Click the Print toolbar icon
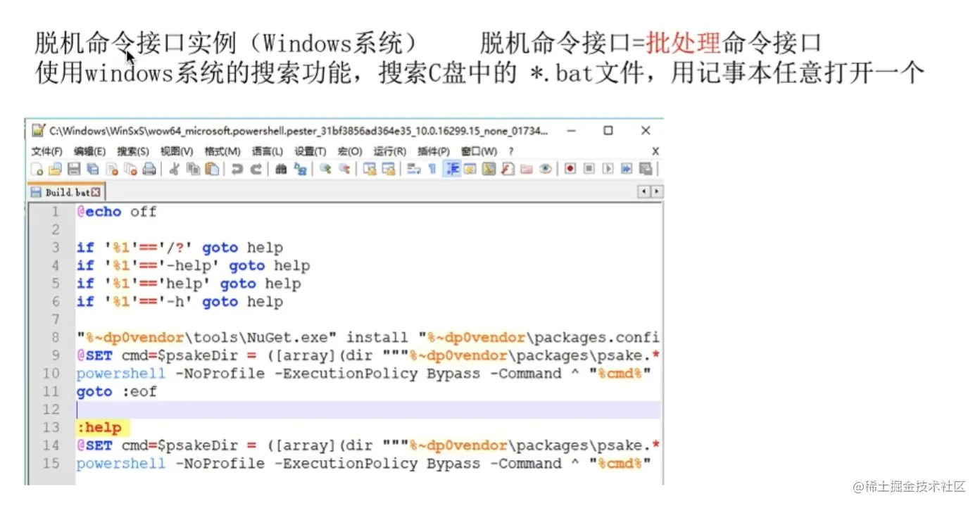Image resolution: width=980 pixels, height=508 pixels. pos(149,169)
